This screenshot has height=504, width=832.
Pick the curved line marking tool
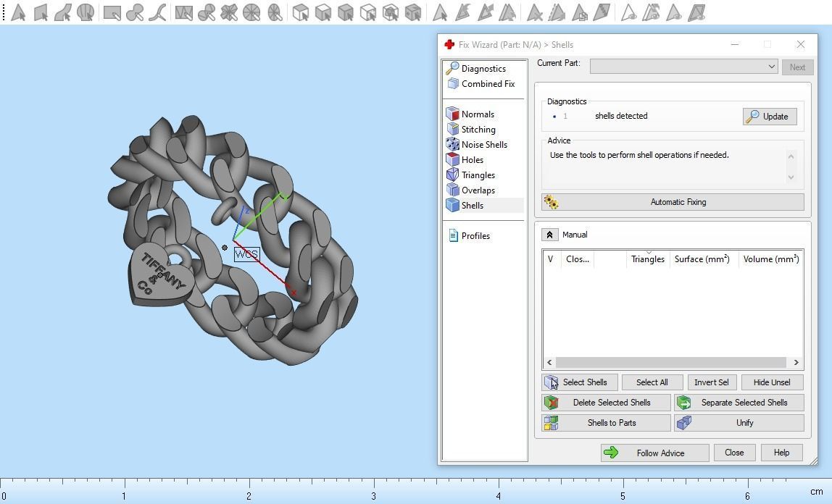click(x=157, y=12)
